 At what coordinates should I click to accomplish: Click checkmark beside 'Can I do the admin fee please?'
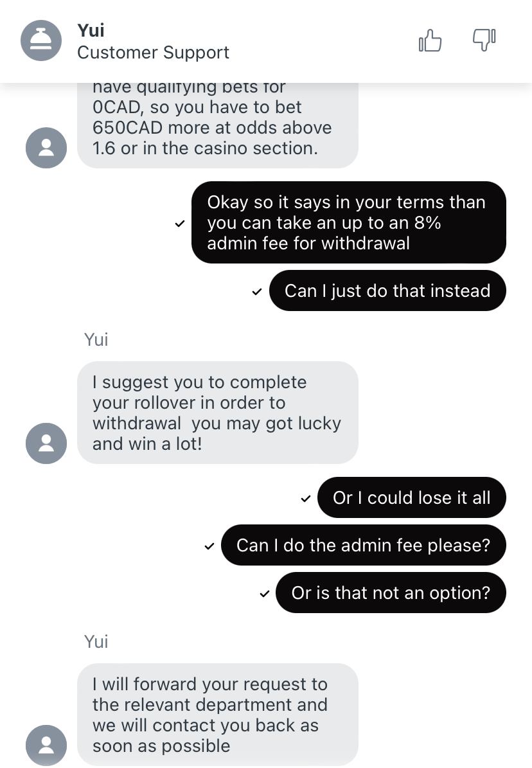point(209,546)
